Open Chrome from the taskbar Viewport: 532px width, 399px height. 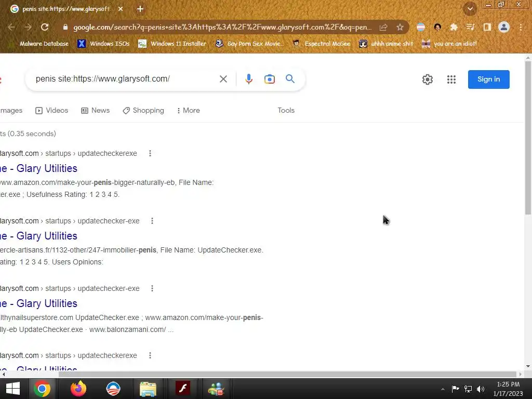tap(42, 389)
